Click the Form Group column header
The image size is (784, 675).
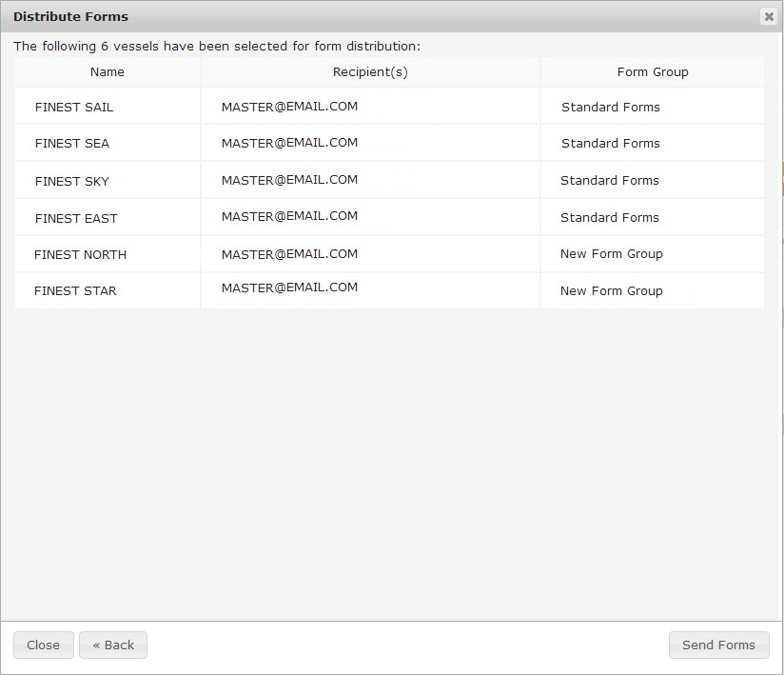pyautogui.click(x=652, y=71)
